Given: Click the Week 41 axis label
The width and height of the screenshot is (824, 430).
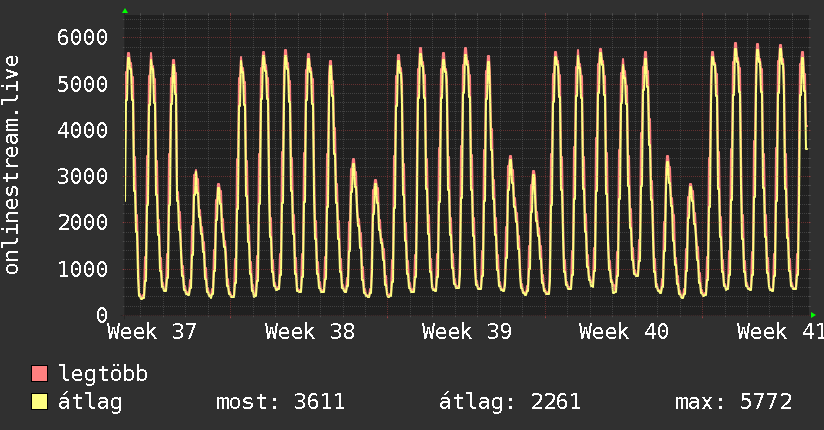Looking at the screenshot, I should click(x=780, y=332).
